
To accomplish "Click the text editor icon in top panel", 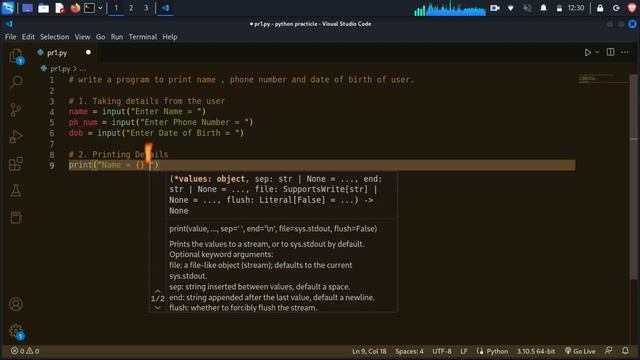I will pos(60,8).
